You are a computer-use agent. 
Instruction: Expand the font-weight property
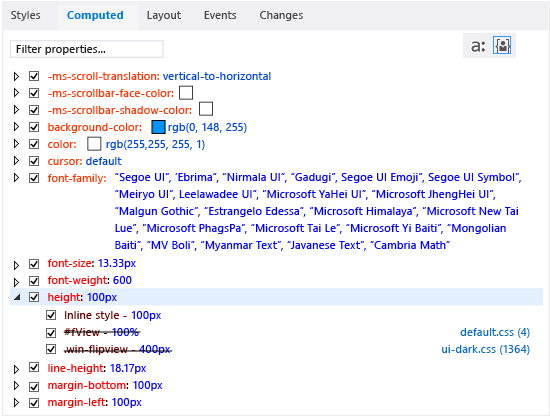coord(16,282)
